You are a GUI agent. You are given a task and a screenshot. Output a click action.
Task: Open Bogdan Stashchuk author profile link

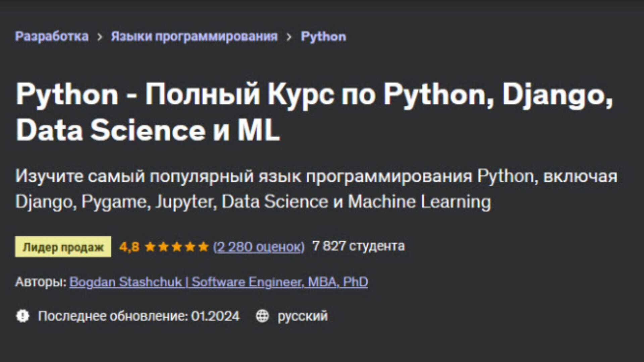218,282
